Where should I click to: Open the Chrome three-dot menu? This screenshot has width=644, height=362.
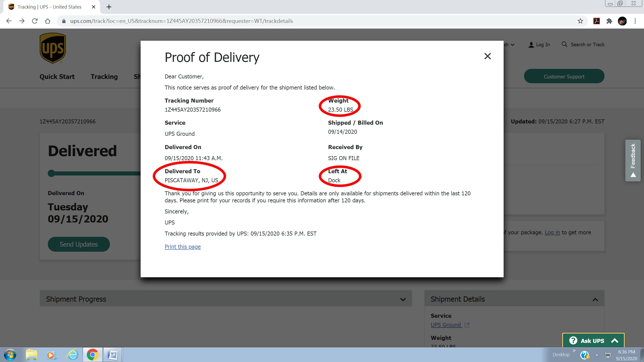(x=635, y=21)
